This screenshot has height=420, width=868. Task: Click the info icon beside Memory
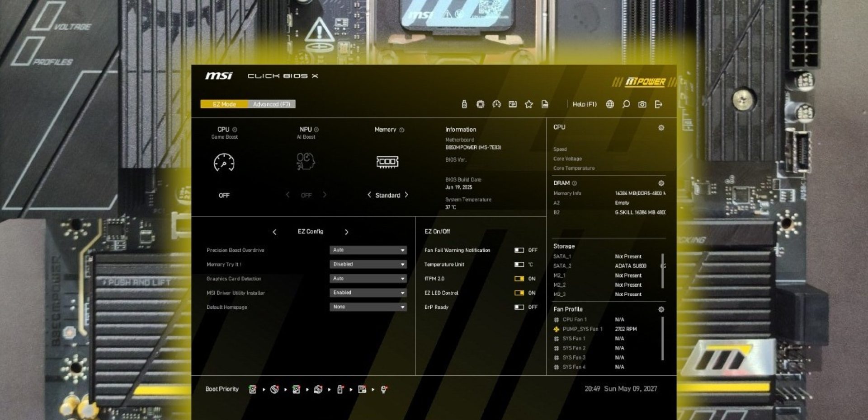pyautogui.click(x=402, y=130)
